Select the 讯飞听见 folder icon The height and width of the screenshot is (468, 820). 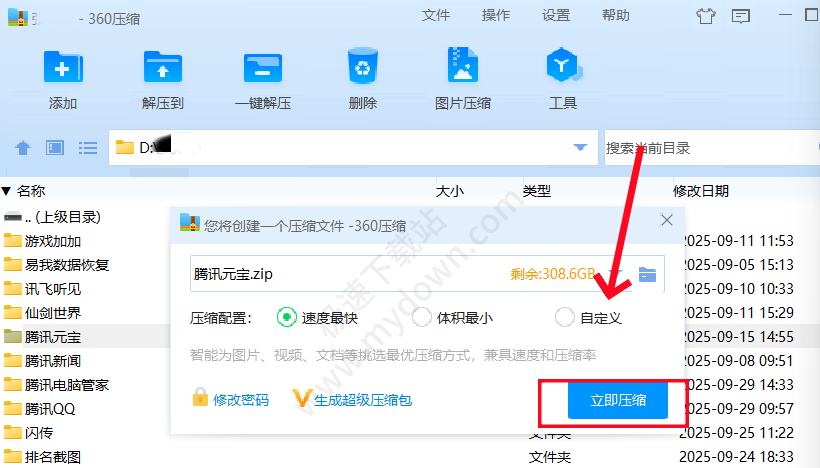(x=13, y=289)
